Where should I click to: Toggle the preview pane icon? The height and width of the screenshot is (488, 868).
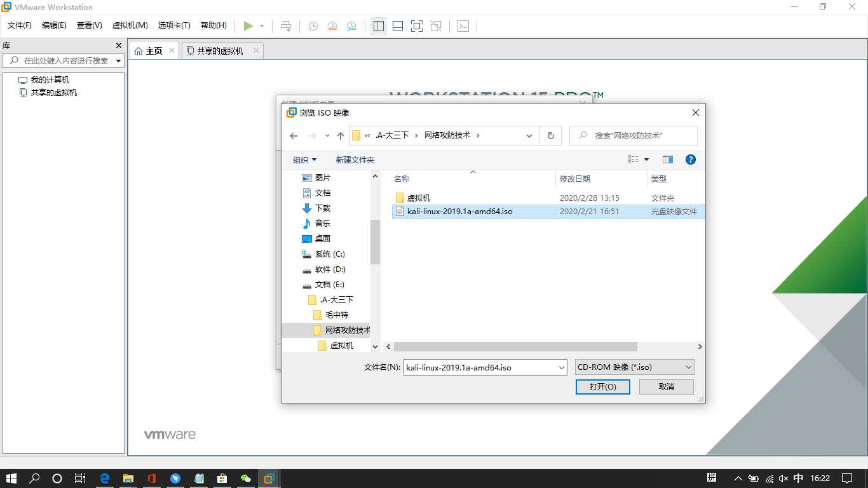point(668,159)
